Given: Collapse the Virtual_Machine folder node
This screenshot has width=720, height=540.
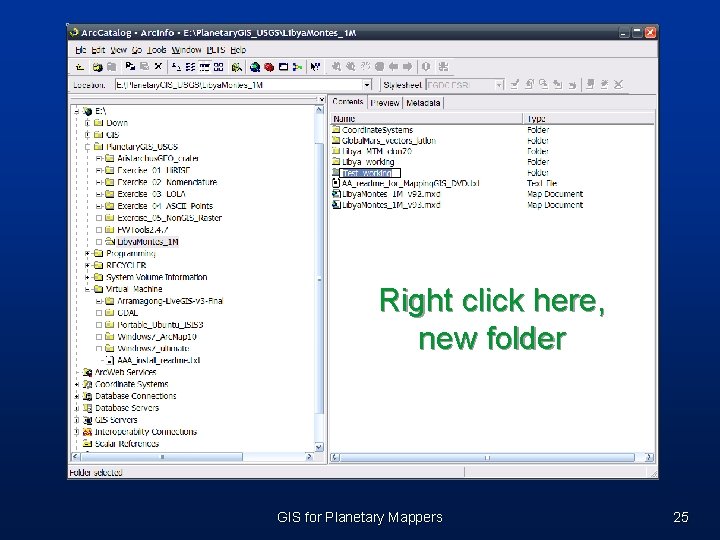Looking at the screenshot, I should pos(87,289).
